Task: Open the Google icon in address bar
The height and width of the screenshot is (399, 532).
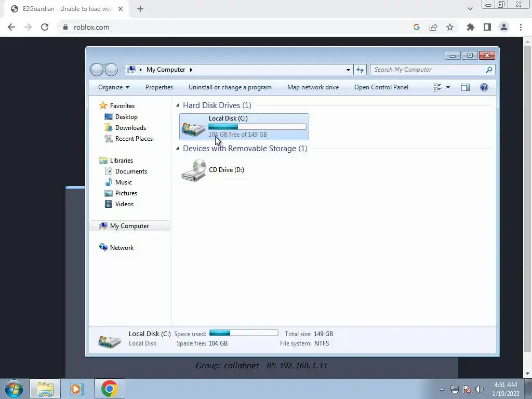Action: pyautogui.click(x=417, y=27)
